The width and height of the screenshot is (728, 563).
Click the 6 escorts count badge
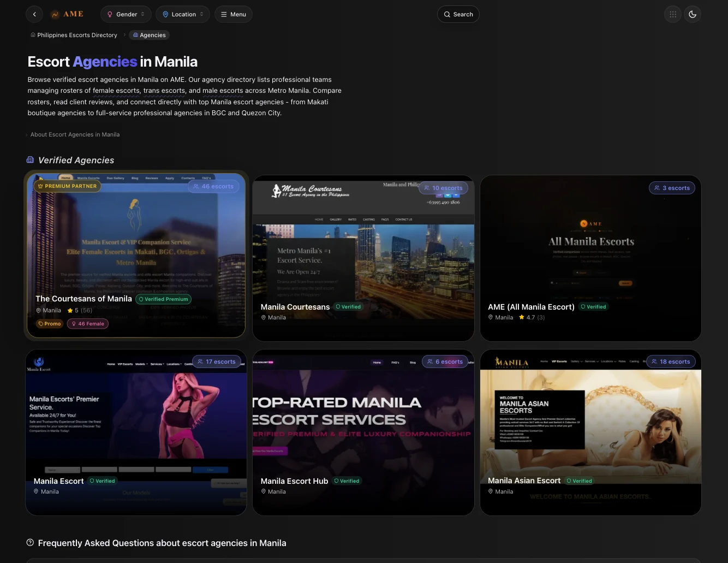coord(445,361)
